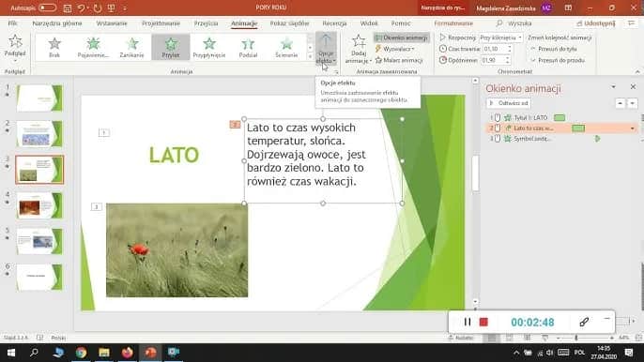Select slide 1 thumbnail
This screenshot has width=644, height=362.
pyautogui.click(x=39, y=98)
